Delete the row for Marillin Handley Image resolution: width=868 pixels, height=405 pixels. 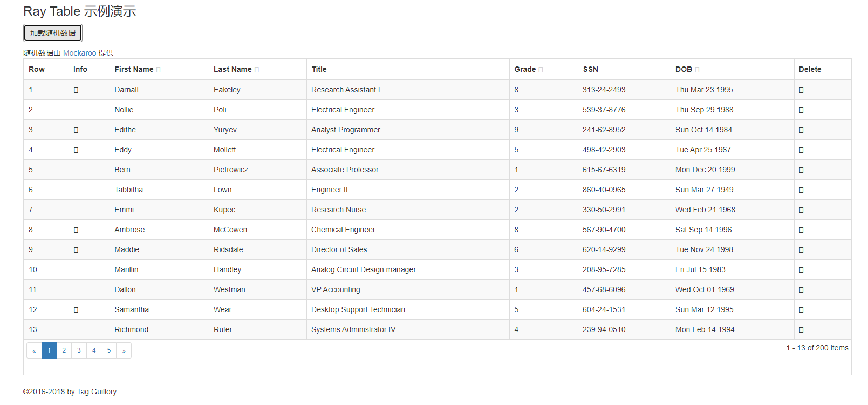[801, 270]
